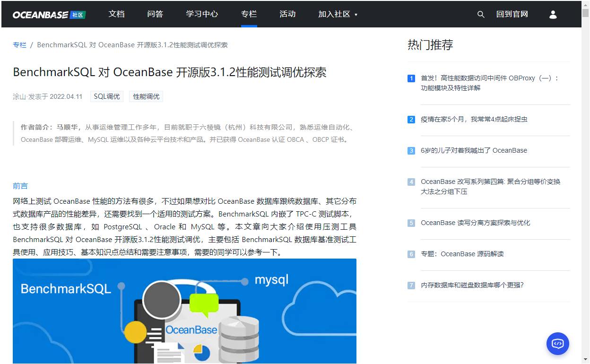This screenshot has width=590, height=364.
Task: Open 学习中心 in the navigation
Action: click(202, 14)
